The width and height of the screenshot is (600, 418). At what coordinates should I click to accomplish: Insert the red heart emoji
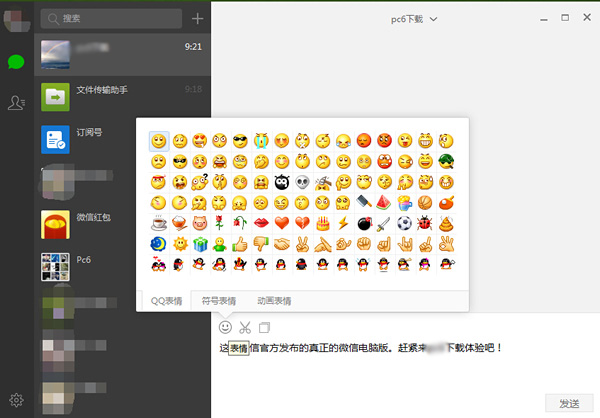(283, 223)
